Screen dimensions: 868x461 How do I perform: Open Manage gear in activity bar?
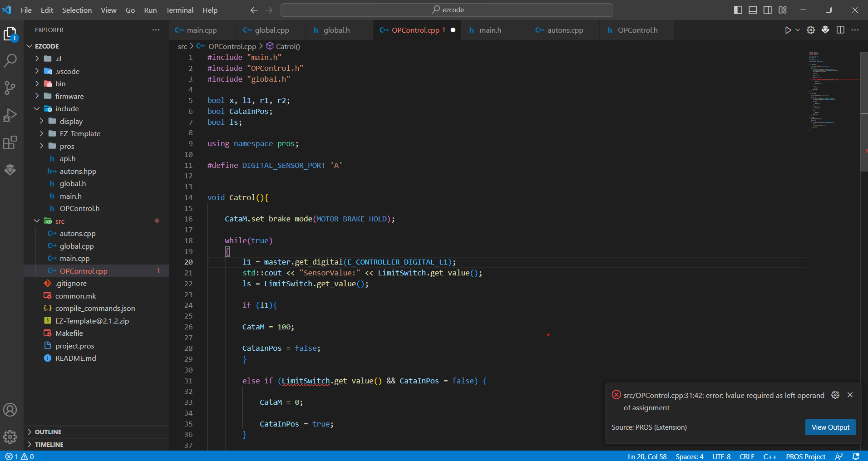pyautogui.click(x=10, y=437)
